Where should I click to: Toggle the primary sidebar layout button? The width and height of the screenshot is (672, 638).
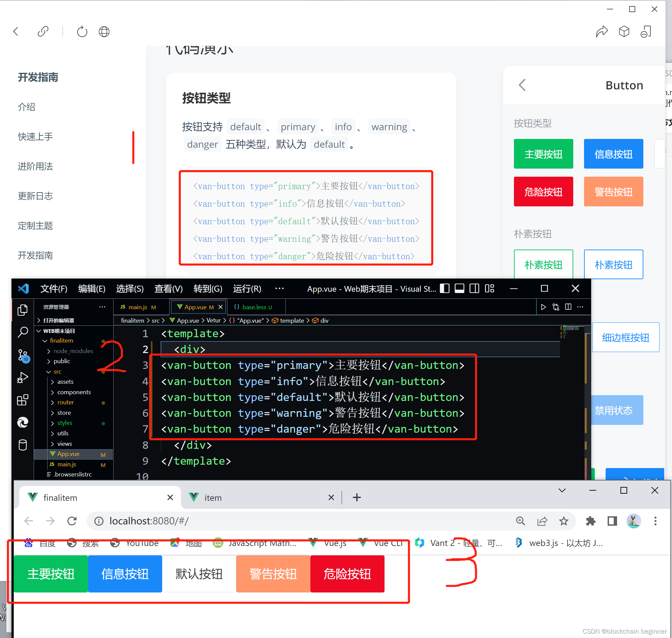[445, 289]
